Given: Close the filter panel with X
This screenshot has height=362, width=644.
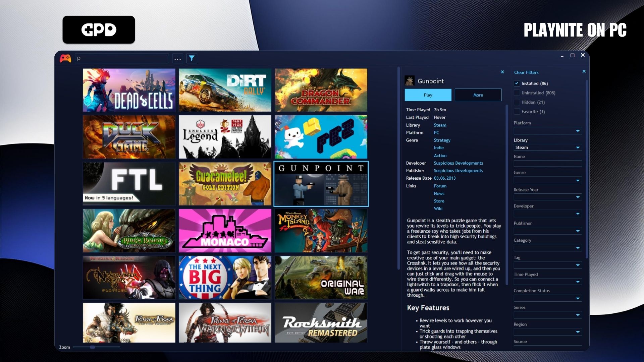Looking at the screenshot, I should coord(584,71).
